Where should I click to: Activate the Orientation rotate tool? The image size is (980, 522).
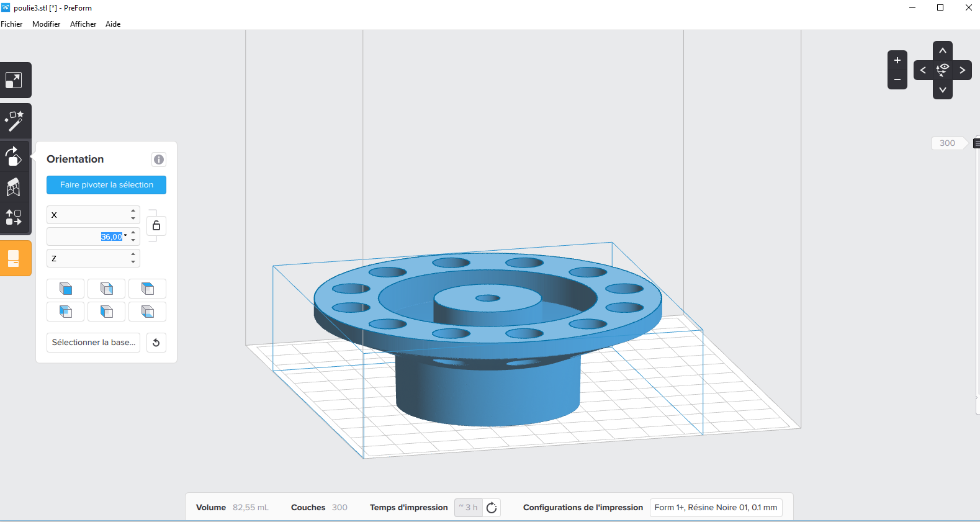[14, 156]
